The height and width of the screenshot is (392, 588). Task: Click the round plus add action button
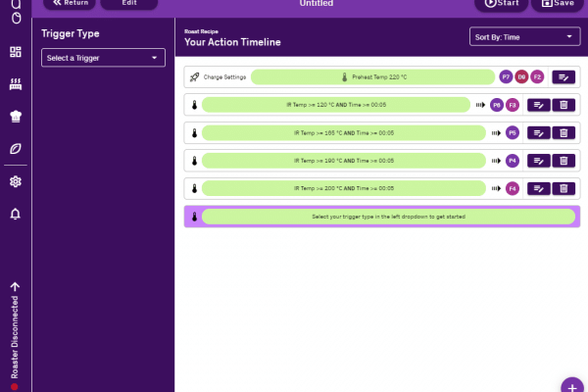point(573,384)
